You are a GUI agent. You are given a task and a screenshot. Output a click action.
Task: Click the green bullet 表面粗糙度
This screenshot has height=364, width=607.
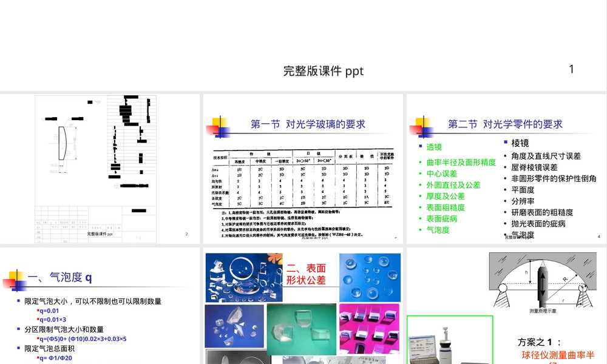446,207
